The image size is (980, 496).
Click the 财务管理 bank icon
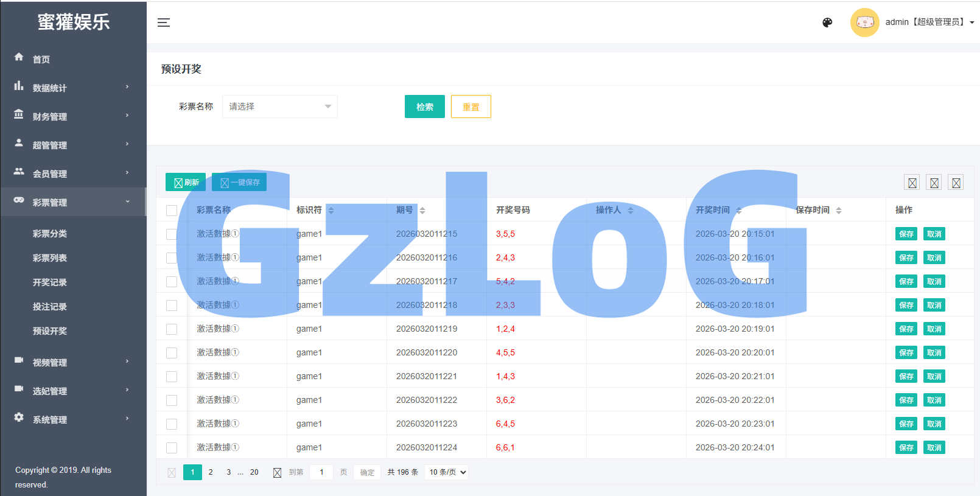point(19,114)
